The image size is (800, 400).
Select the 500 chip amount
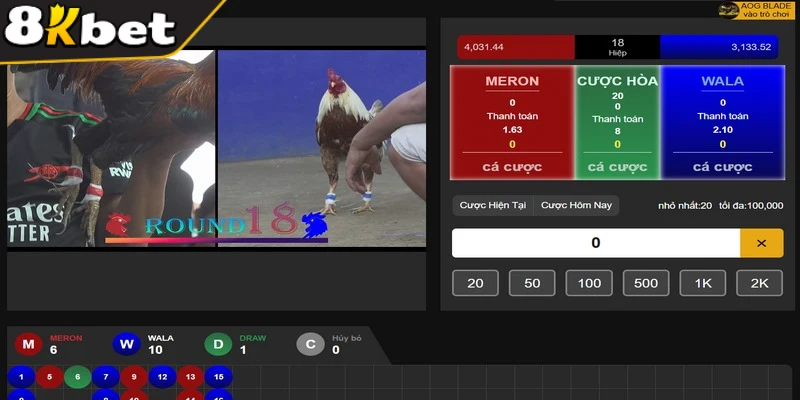coord(646,283)
